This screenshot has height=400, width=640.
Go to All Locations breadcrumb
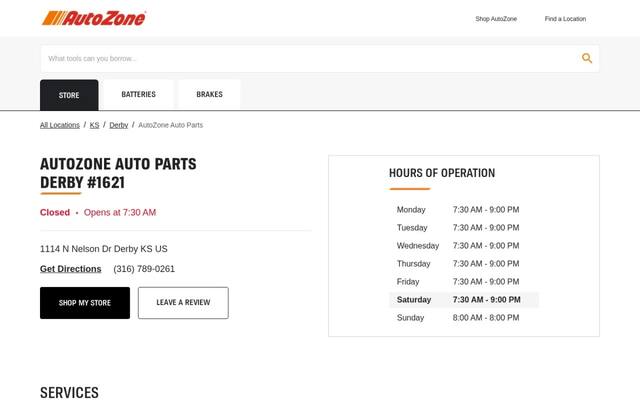click(60, 125)
